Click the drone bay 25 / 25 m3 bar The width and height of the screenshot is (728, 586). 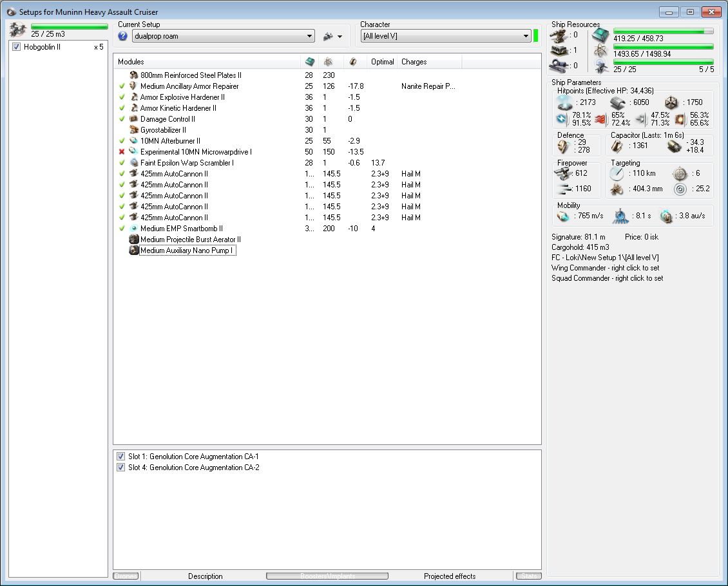coord(69,26)
